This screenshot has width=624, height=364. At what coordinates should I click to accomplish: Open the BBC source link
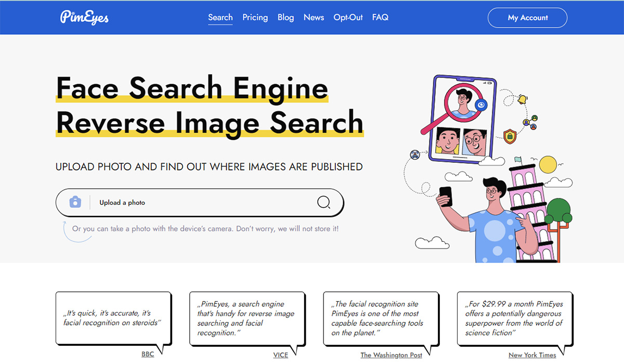(x=148, y=354)
